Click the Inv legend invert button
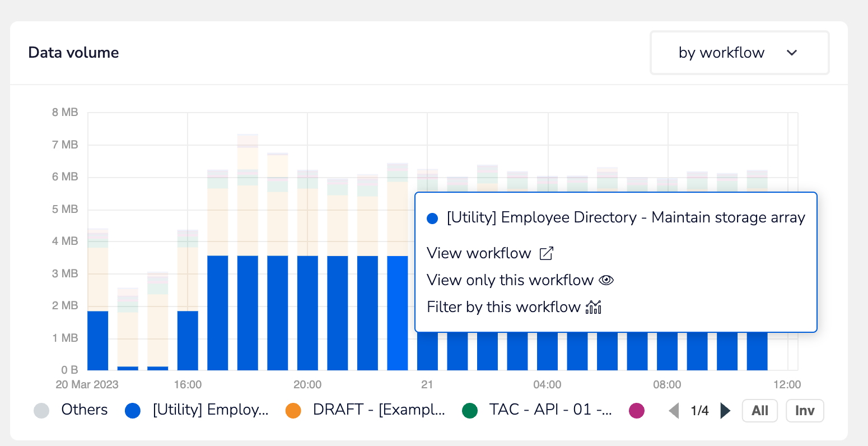This screenshot has height=446, width=868. click(805, 411)
